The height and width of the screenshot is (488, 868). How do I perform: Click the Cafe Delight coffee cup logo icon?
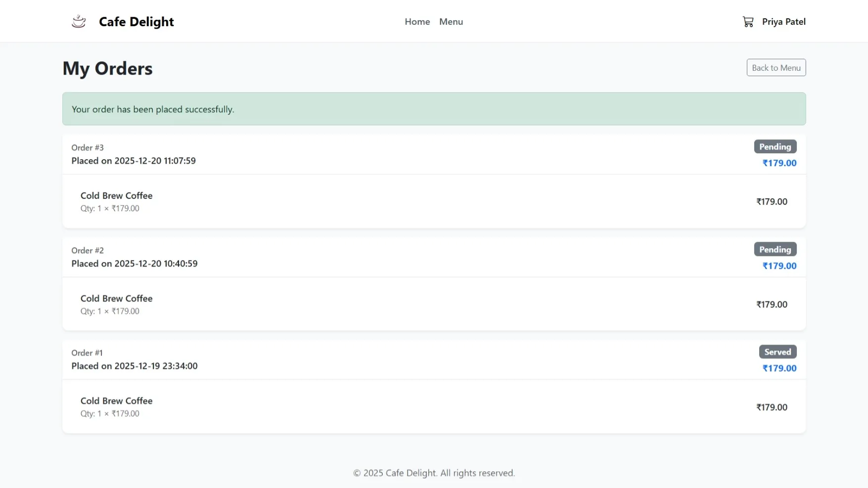(78, 21)
